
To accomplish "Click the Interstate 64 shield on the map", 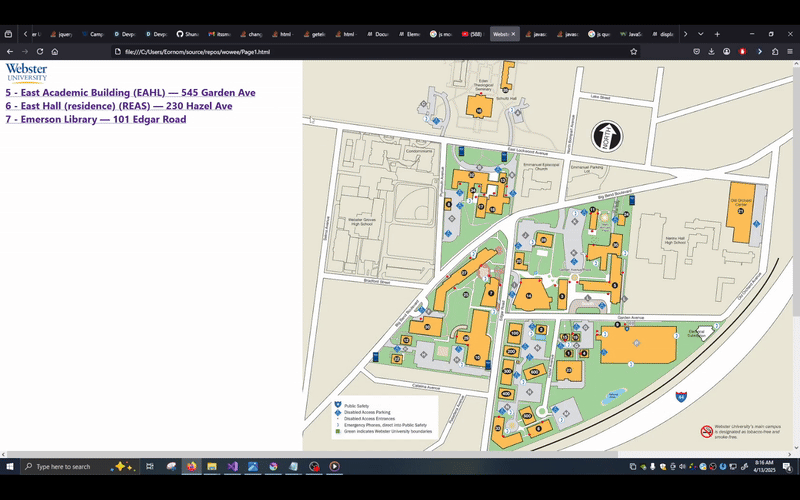I will (681, 396).
